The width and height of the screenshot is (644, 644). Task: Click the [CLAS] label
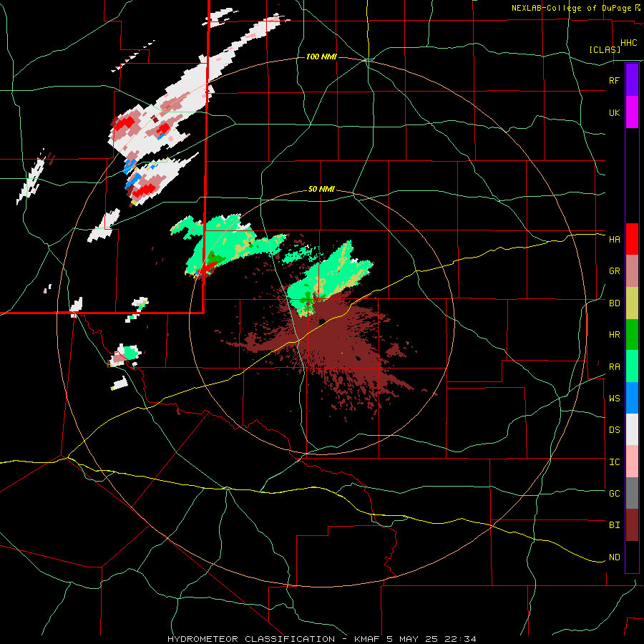point(605,49)
